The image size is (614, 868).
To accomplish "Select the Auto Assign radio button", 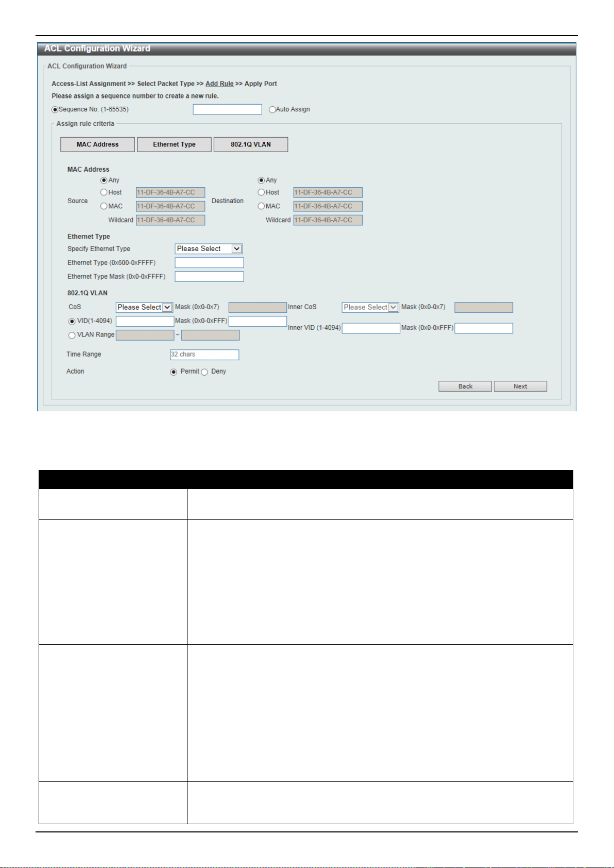I will (272, 109).
